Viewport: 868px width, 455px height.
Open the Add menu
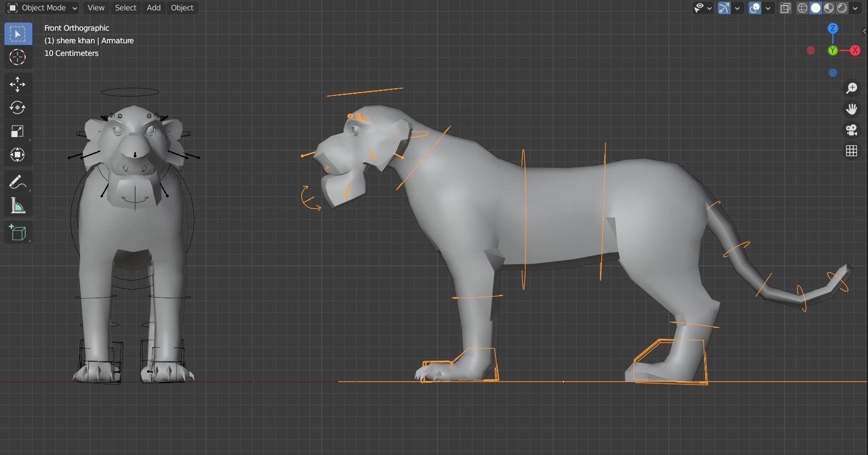click(153, 8)
